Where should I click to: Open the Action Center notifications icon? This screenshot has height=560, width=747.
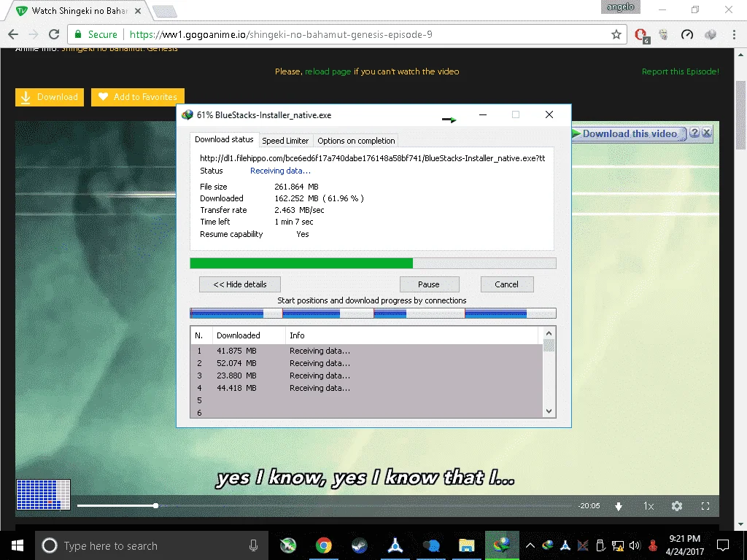(723, 545)
